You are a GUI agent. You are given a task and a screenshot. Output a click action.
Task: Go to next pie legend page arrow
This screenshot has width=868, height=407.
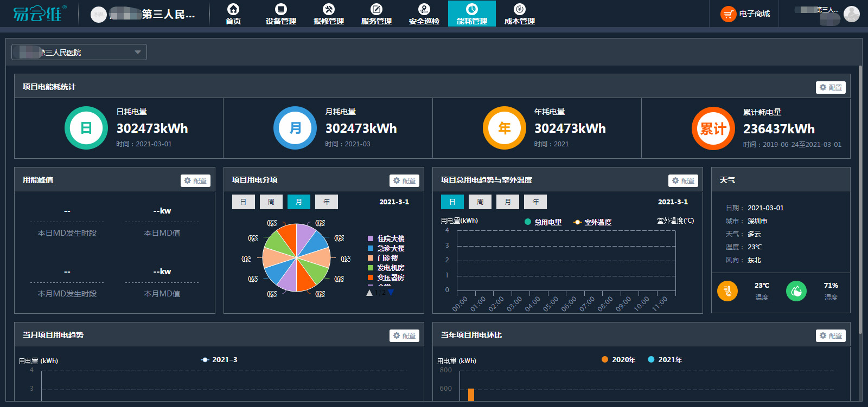pos(391,293)
